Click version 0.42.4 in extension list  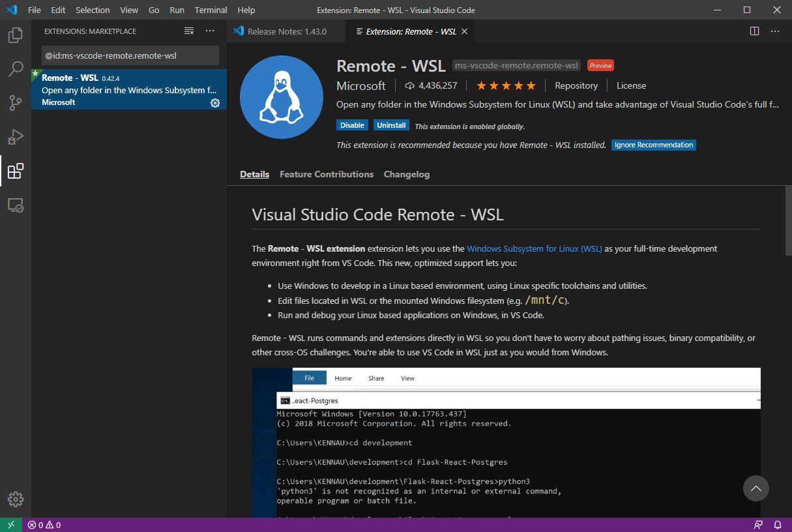click(x=111, y=78)
